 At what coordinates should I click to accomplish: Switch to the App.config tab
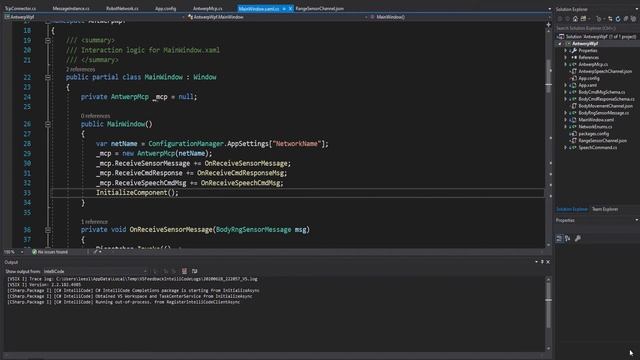point(166,9)
